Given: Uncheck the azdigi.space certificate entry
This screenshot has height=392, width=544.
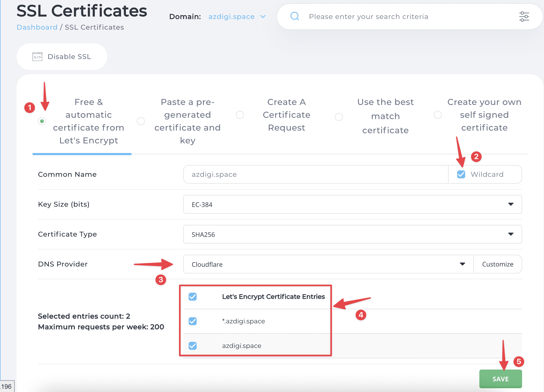Looking at the screenshot, I should tap(192, 346).
